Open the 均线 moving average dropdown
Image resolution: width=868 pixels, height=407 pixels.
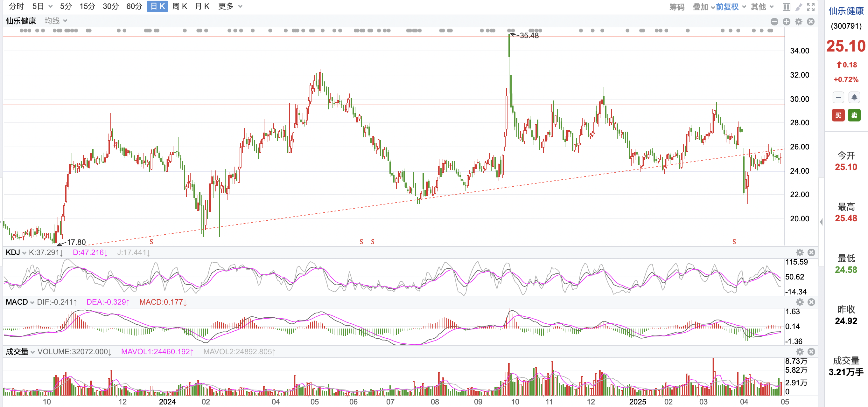tap(56, 21)
